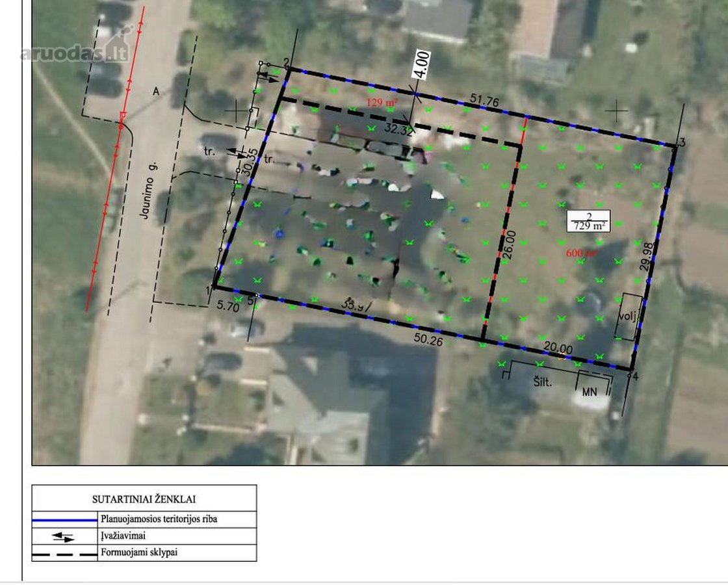Click the boxed '2 / 729 m²' plot label
This screenshot has height=585, width=728.
589,222
